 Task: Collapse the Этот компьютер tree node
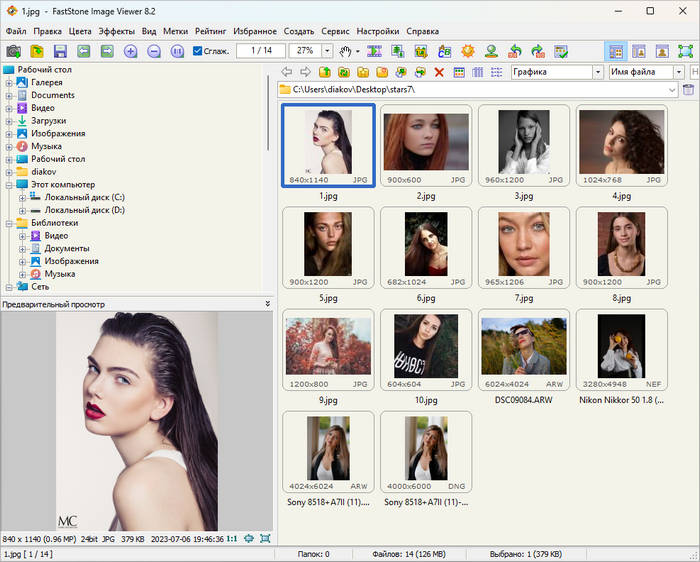pyautogui.click(x=9, y=185)
